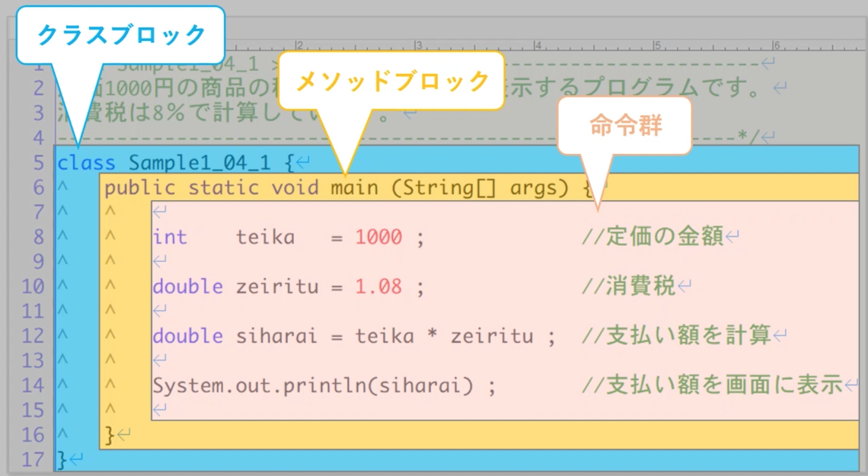Click line number 6 in the gutter
Viewport: 868px width, 476px height.
(38, 187)
